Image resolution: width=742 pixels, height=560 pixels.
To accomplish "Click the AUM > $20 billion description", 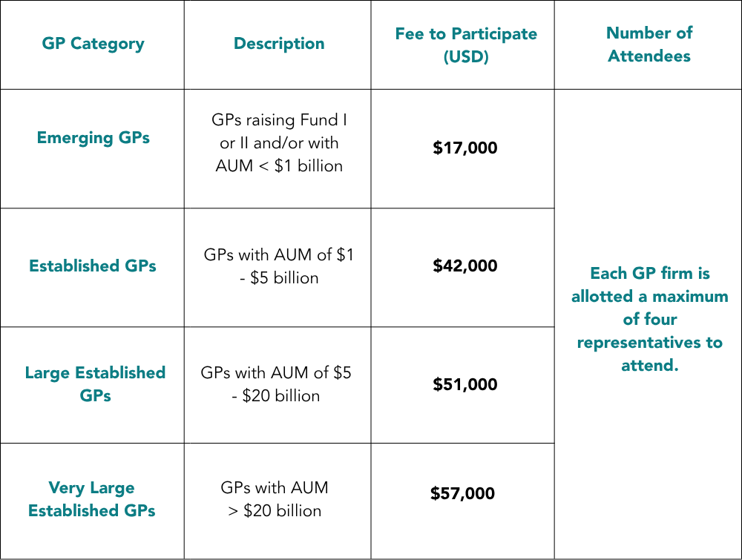I will pos(275,499).
